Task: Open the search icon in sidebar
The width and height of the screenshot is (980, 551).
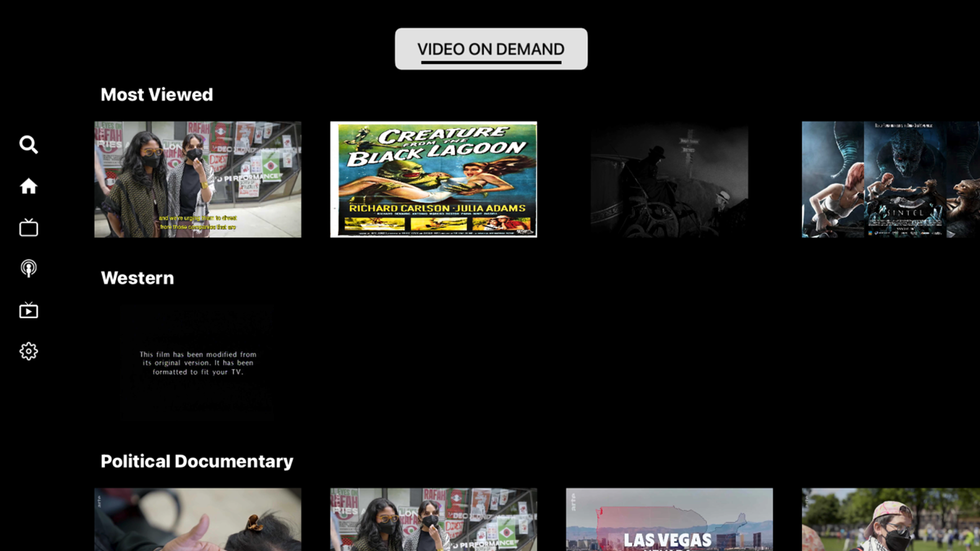Action: (x=29, y=145)
